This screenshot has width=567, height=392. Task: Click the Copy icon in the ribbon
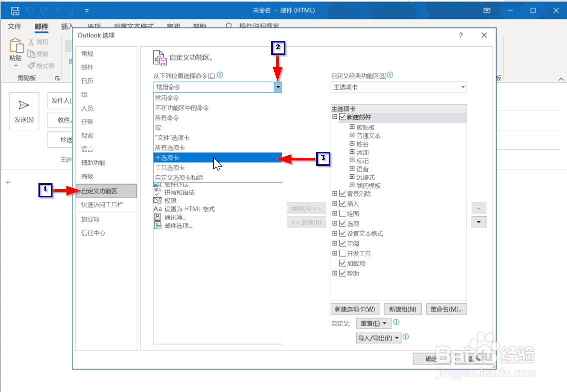click(x=31, y=54)
